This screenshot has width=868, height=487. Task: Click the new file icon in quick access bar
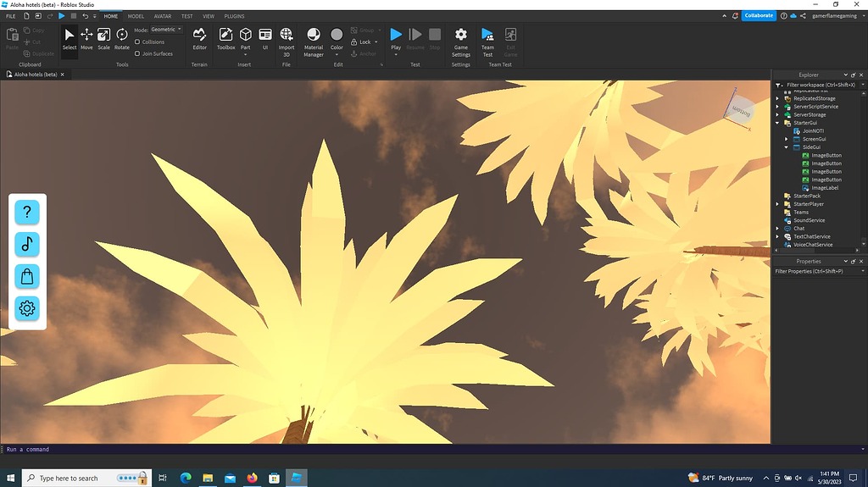click(x=26, y=16)
